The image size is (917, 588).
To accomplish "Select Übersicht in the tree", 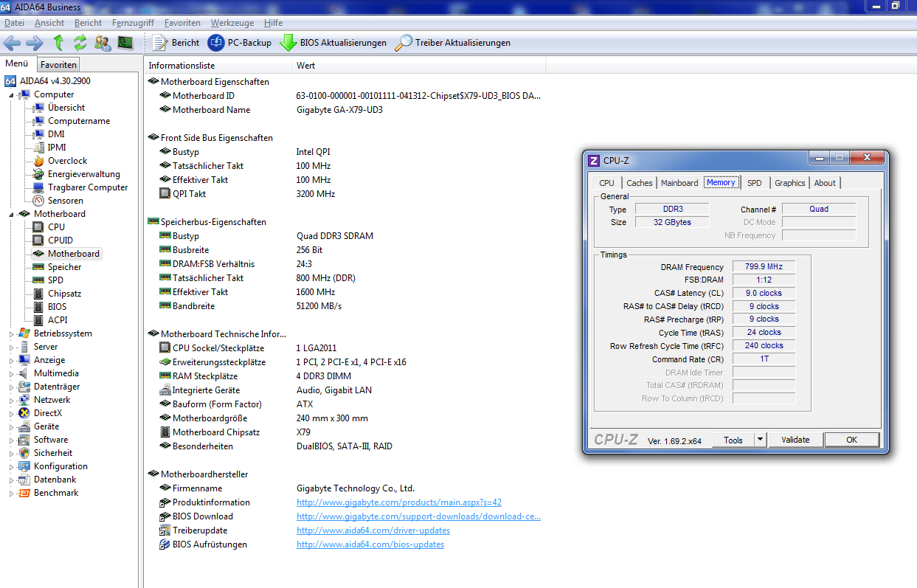I will click(66, 108).
